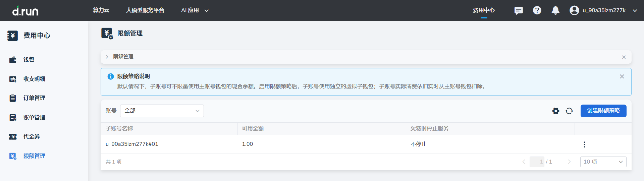Click the d.run logo
Image resolution: width=644 pixels, height=181 pixels.
click(x=25, y=11)
